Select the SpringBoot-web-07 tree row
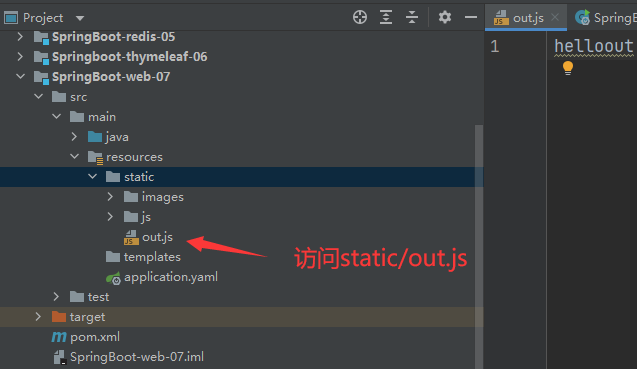This screenshot has width=637, height=369. coord(242,77)
